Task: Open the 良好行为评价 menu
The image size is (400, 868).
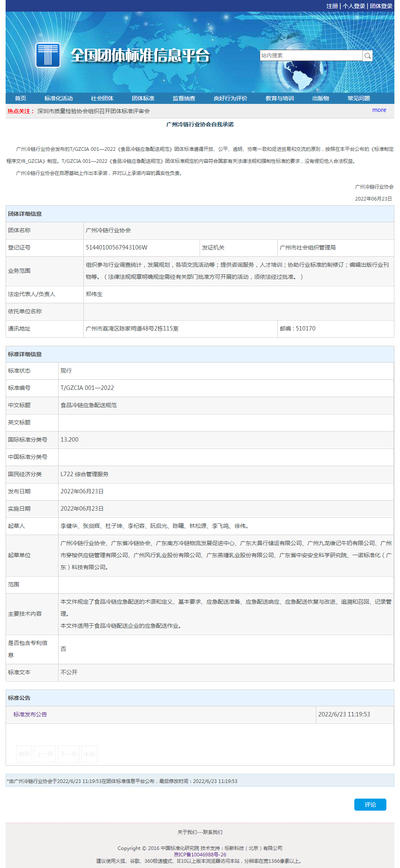Action: coord(230,98)
